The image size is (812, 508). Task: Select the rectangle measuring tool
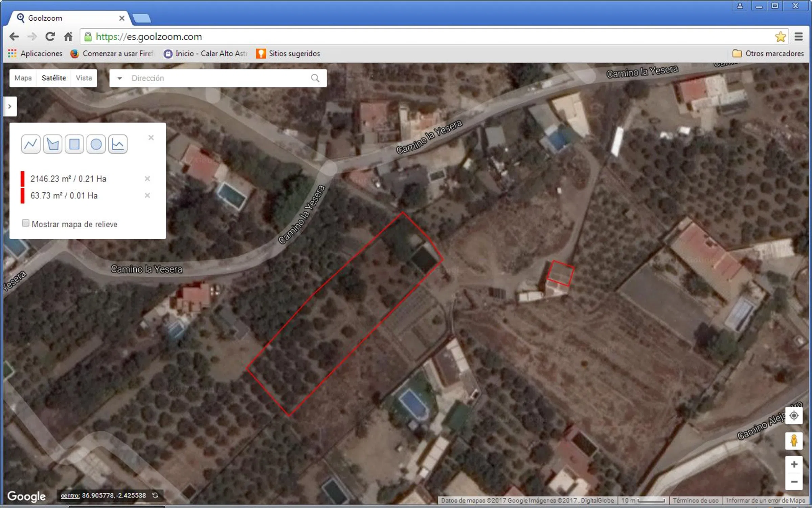click(x=74, y=144)
